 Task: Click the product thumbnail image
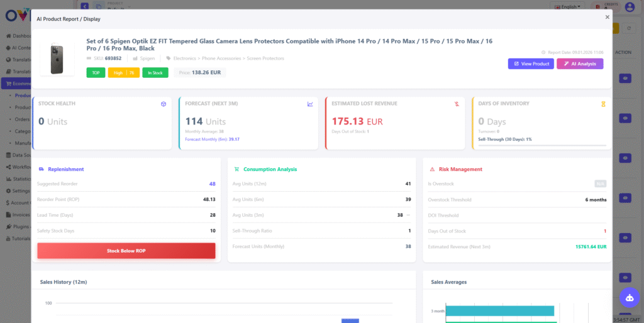tap(57, 60)
